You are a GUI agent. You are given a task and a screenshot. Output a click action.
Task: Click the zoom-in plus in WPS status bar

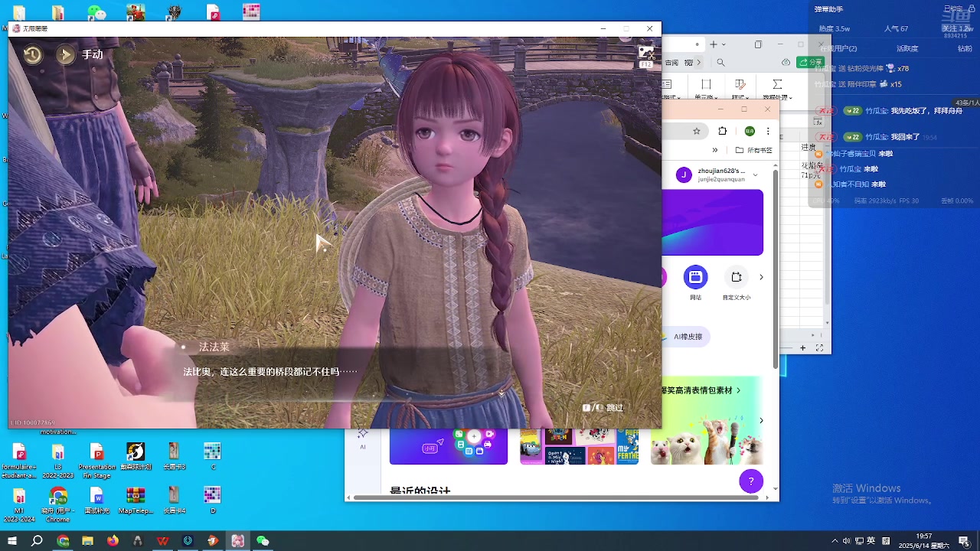[x=804, y=348]
